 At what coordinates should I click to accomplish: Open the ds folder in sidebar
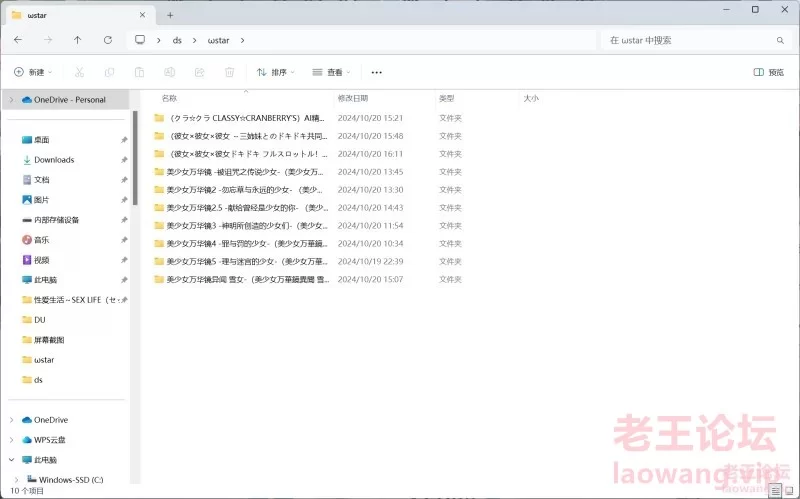(38, 380)
